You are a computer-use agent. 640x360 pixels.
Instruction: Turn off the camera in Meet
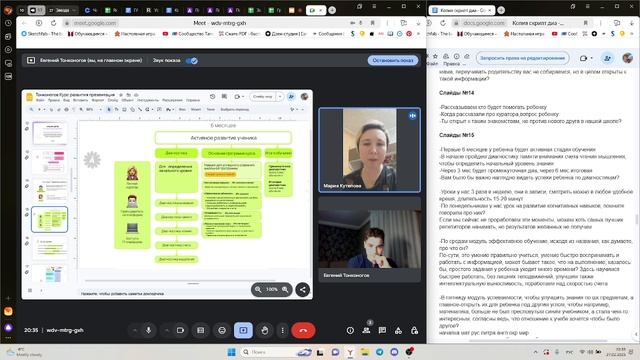tap(180, 330)
